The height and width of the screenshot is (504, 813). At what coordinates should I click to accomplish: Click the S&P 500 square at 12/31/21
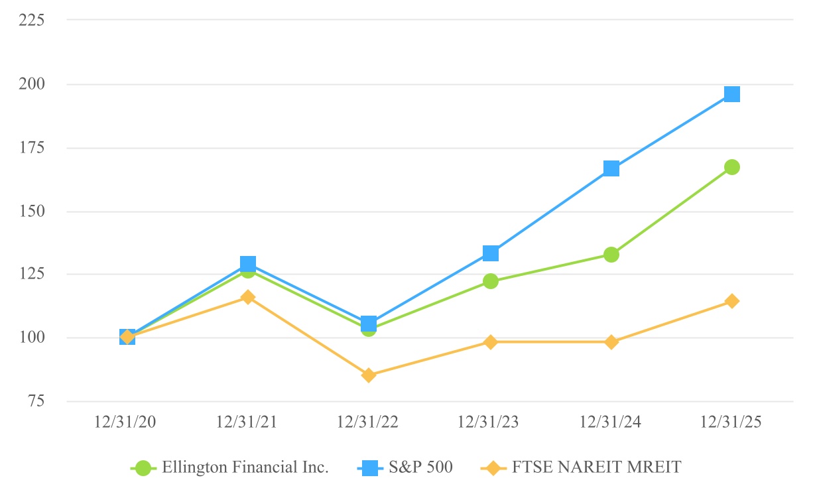(248, 265)
